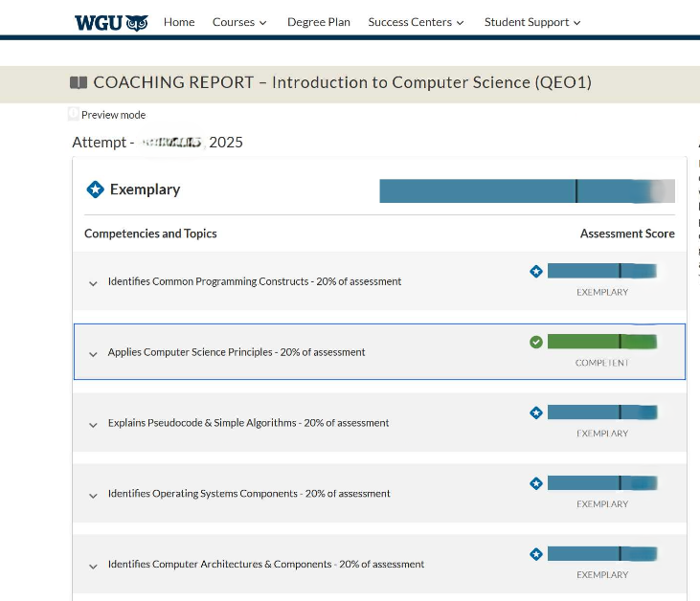The height and width of the screenshot is (601, 700).
Task: Open the Student Support dropdown menu
Action: [532, 22]
